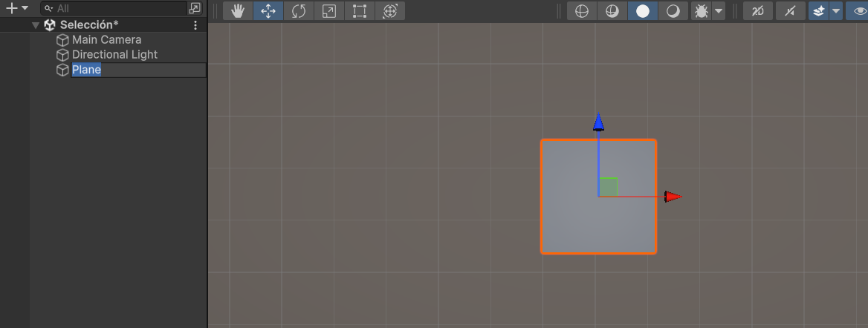This screenshot has width=868, height=328.
Task: Toggle scene audio mute button
Action: (x=791, y=10)
